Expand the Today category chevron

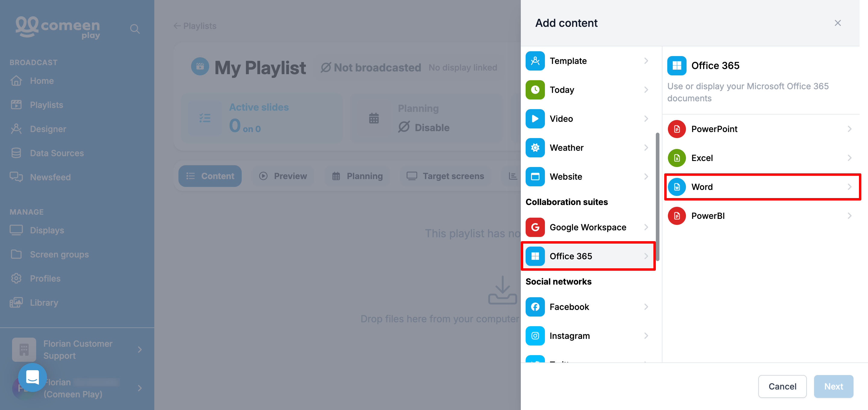pyautogui.click(x=646, y=90)
